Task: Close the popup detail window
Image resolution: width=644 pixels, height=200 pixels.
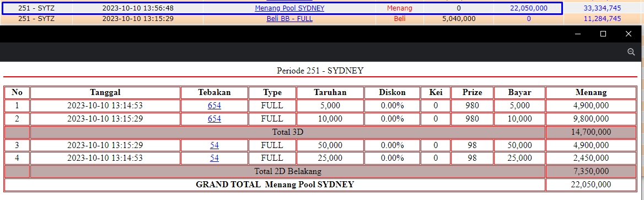Action: point(629,34)
